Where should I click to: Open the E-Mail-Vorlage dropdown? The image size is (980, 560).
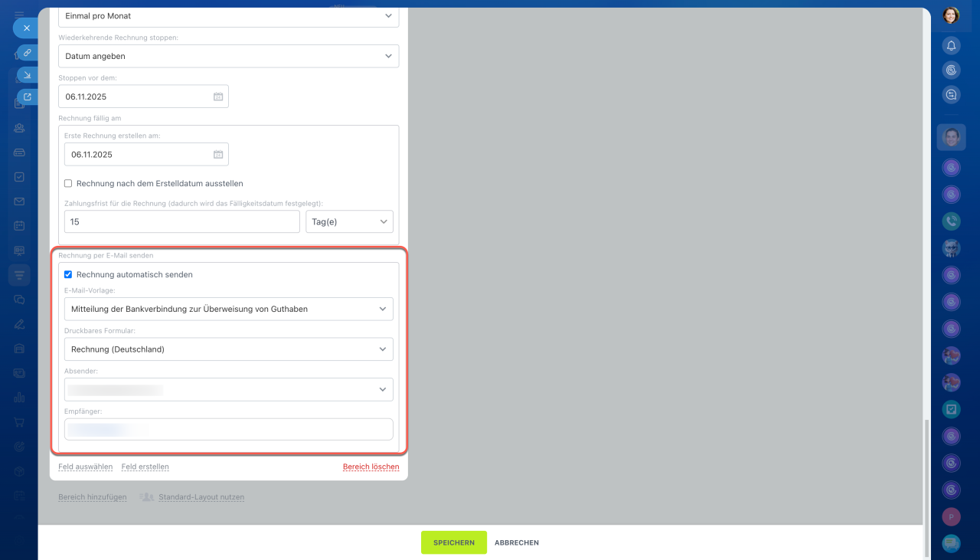pyautogui.click(x=229, y=309)
